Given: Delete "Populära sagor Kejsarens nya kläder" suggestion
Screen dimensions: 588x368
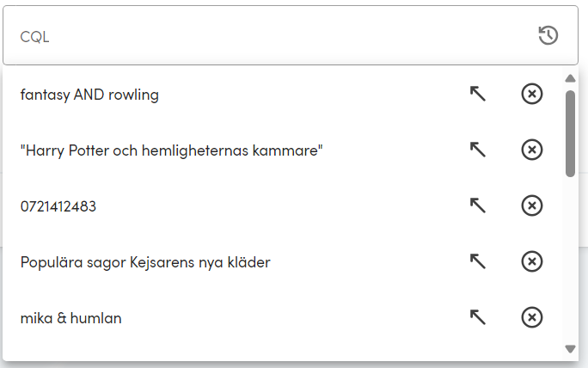Looking at the screenshot, I should [x=532, y=261].
